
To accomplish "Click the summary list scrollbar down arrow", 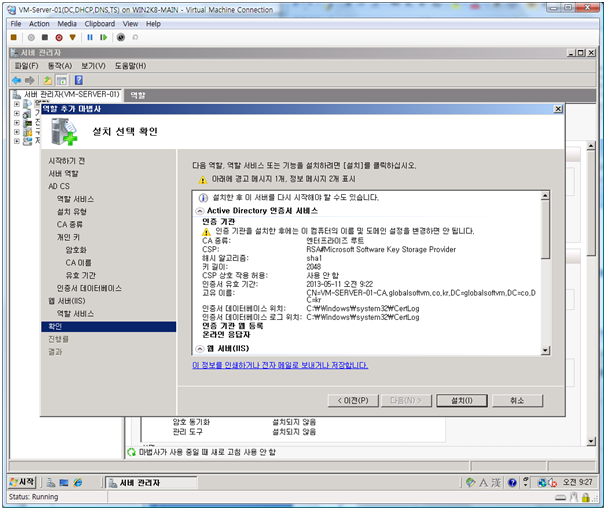I will pyautogui.click(x=545, y=350).
